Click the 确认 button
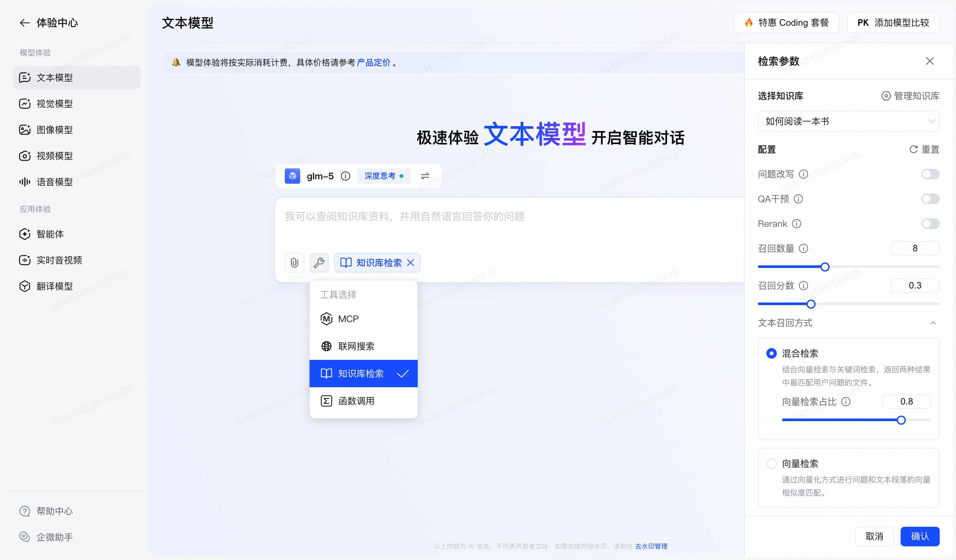The image size is (956, 560). [920, 536]
